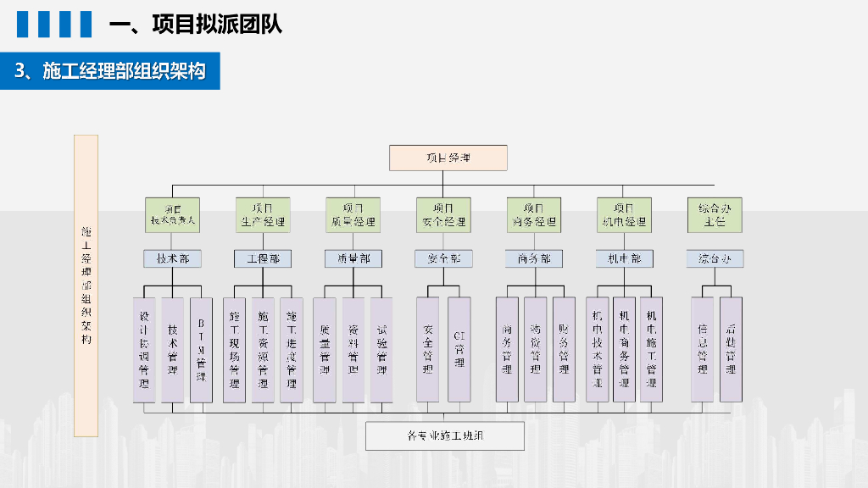Select the 资料管理 vertical box
The height and width of the screenshot is (488, 868).
pyautogui.click(x=353, y=350)
